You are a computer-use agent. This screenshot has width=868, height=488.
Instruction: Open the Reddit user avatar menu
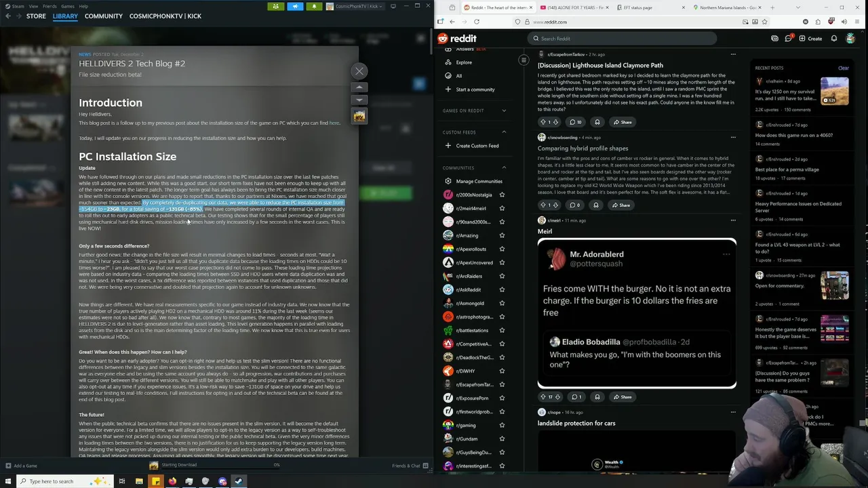(850, 39)
